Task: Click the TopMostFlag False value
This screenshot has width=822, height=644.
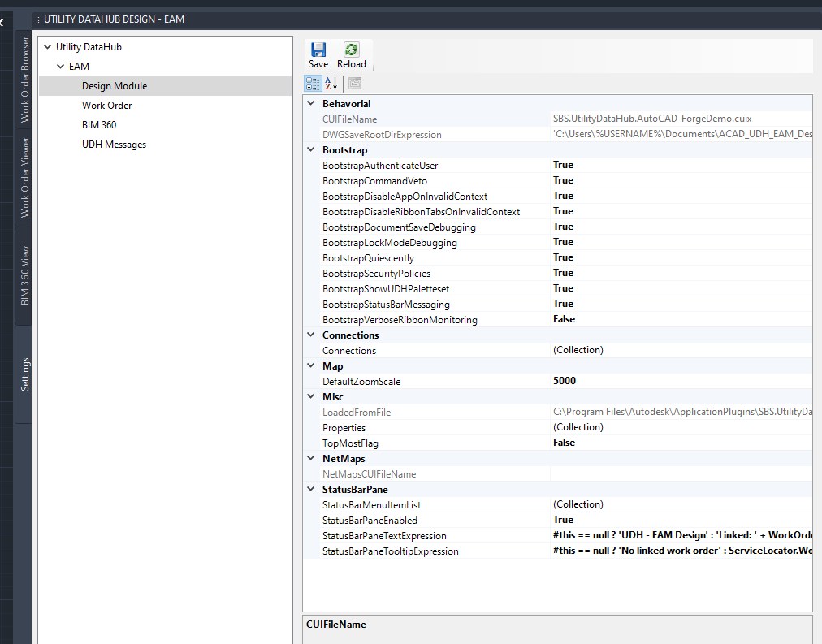Action: pos(564,443)
